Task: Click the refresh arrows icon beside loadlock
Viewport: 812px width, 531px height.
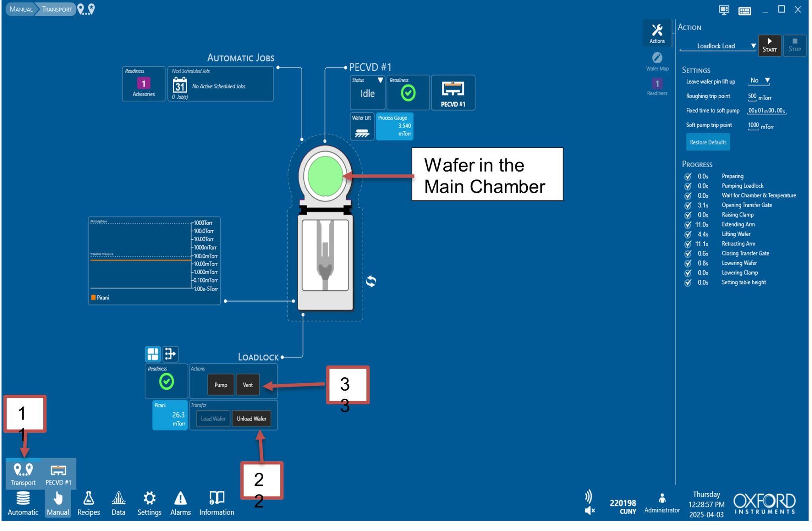Action: (371, 282)
